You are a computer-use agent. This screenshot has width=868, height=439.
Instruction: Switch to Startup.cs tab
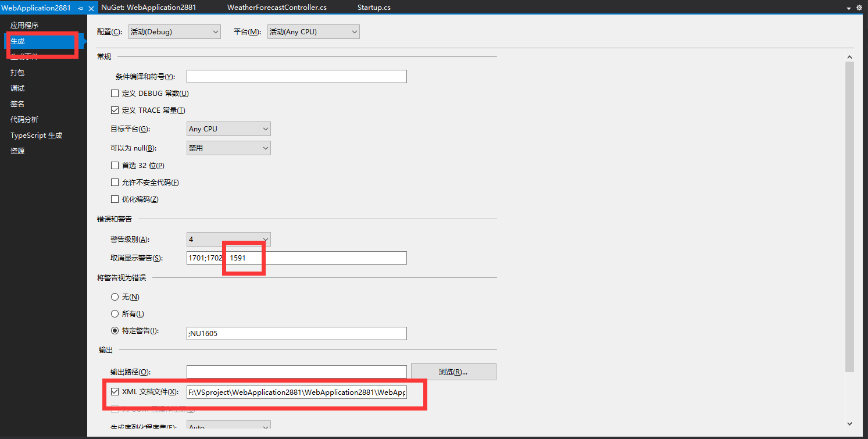[374, 8]
